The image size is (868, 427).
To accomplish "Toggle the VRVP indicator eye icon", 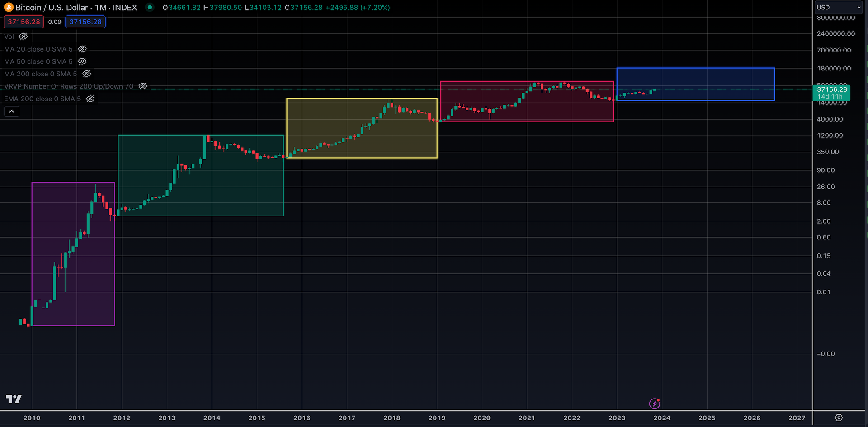I will tap(143, 86).
